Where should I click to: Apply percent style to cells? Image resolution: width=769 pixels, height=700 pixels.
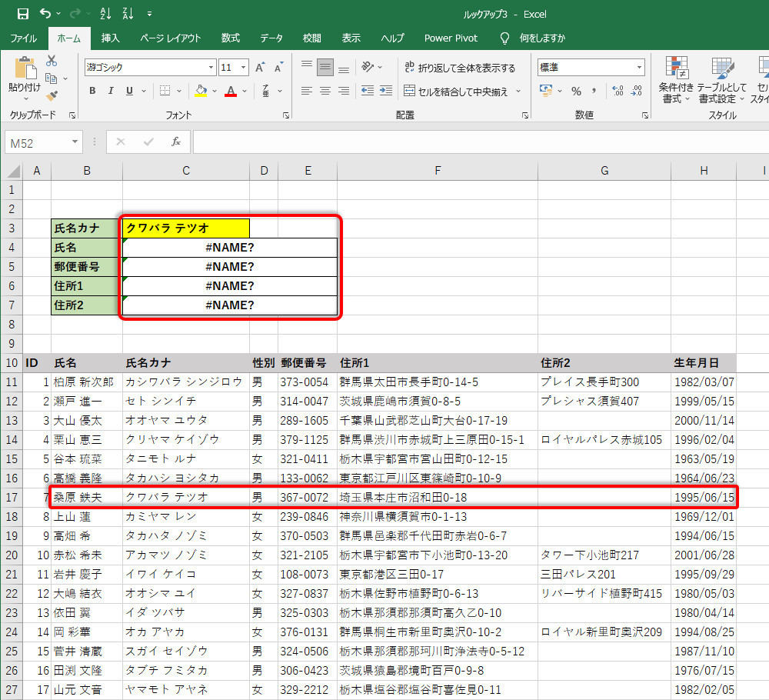[576, 92]
